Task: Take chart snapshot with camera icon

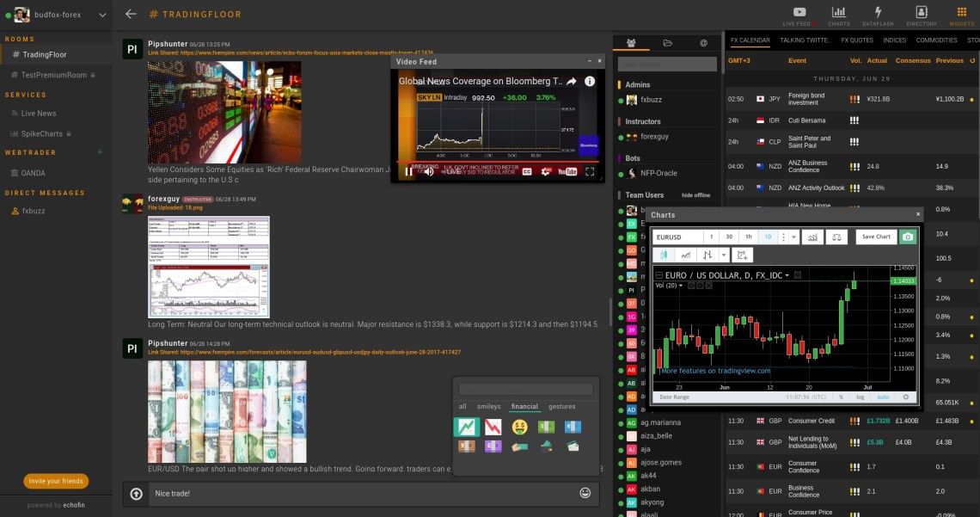Action: coord(908,237)
